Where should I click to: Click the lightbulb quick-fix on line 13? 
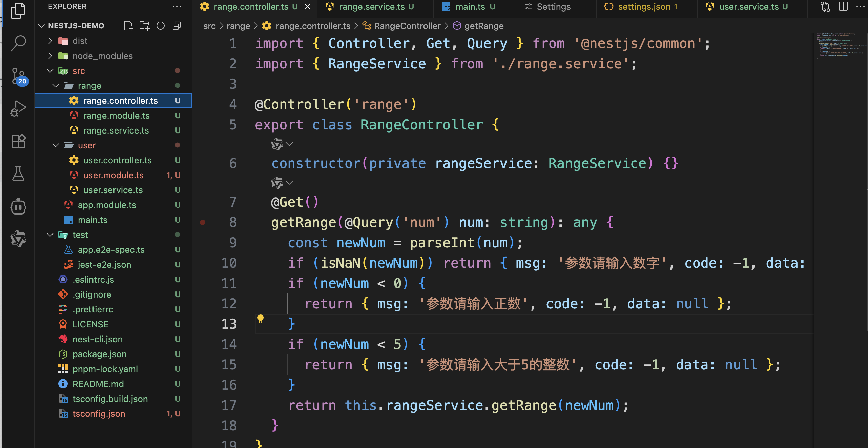pos(261,319)
